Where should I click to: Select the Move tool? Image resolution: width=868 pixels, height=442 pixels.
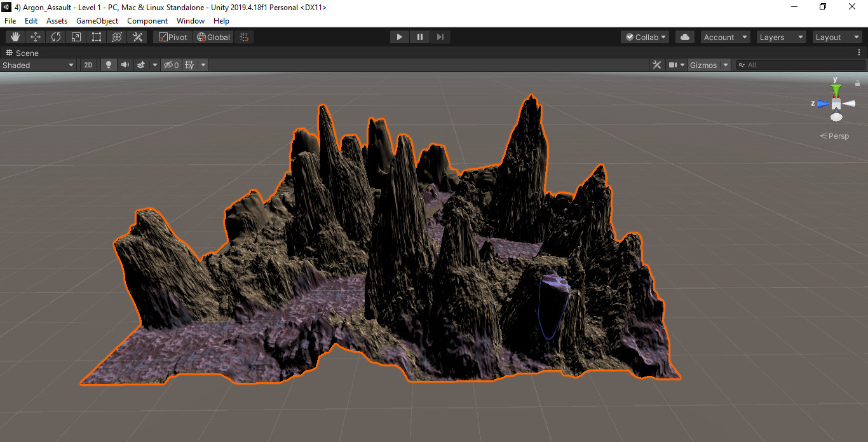point(36,37)
